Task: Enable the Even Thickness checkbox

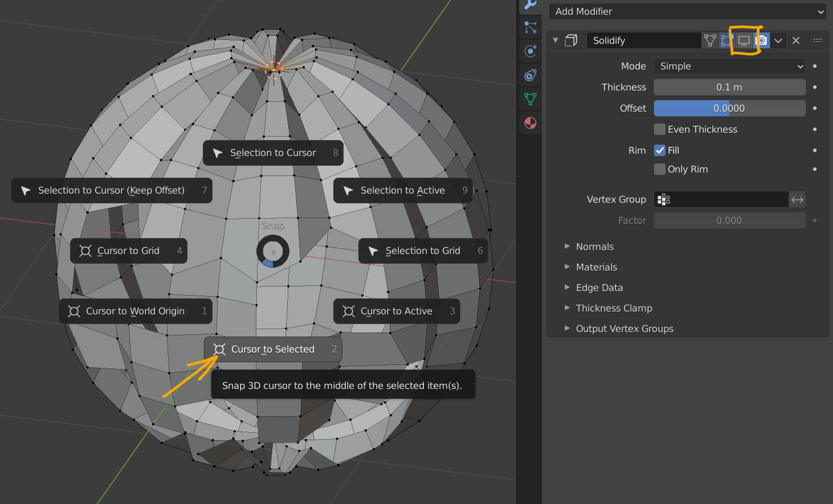Action: click(x=659, y=129)
